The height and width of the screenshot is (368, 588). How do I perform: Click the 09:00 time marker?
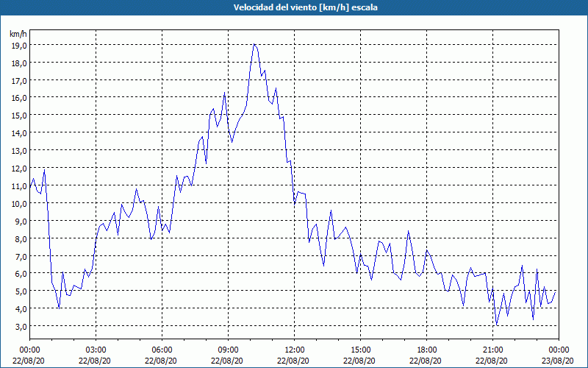click(228, 350)
